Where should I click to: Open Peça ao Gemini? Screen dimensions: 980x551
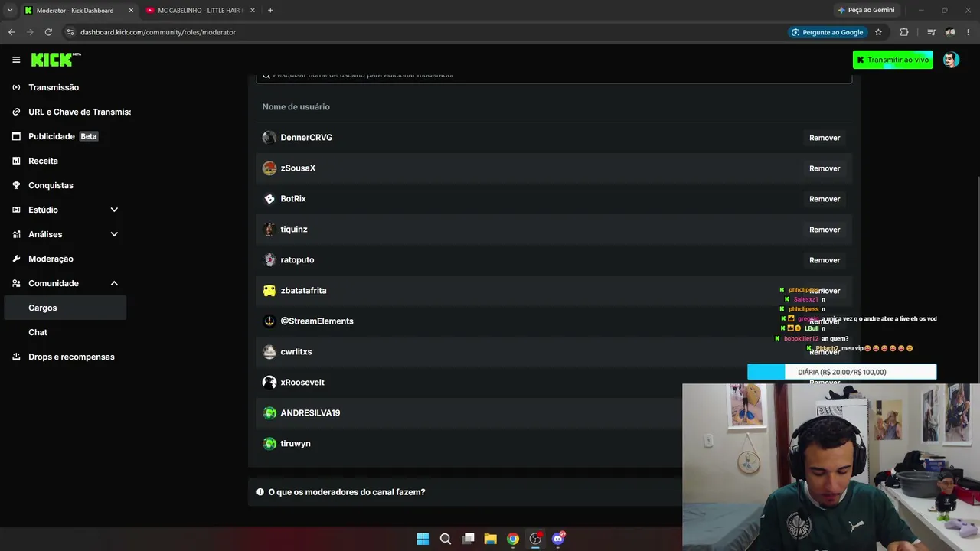pos(866,10)
